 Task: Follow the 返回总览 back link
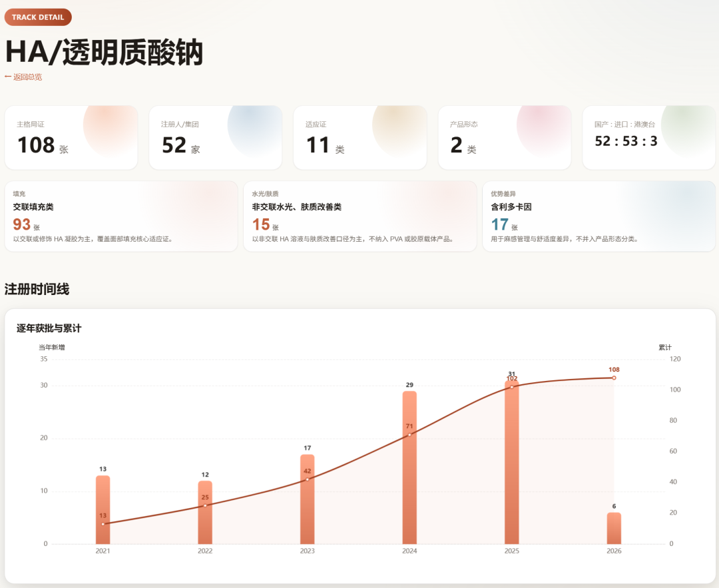coord(23,77)
